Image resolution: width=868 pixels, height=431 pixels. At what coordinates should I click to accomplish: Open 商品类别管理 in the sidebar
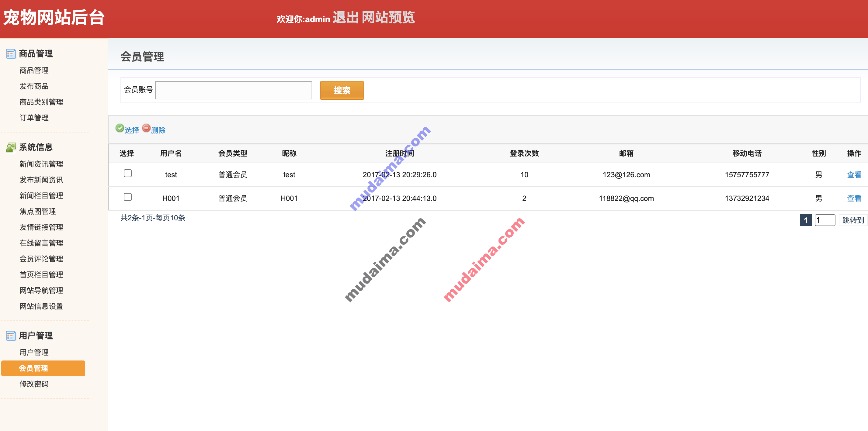[41, 102]
